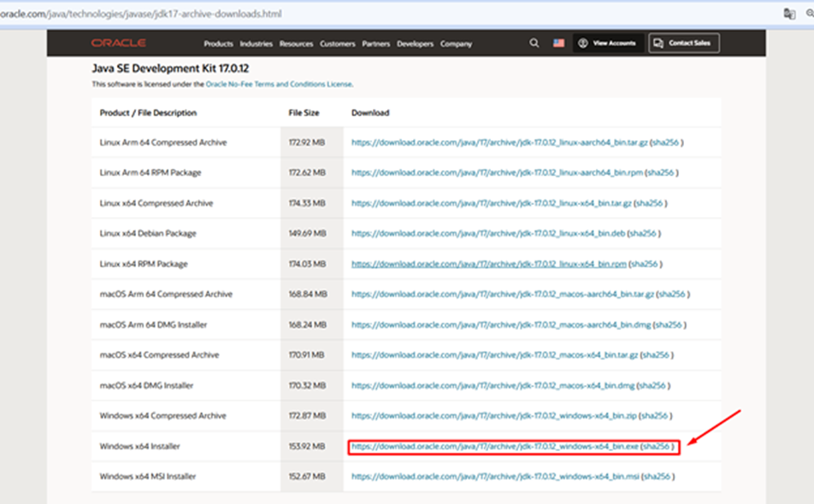Screen dimensions: 814x504
Task: Click the Oracle logo in header
Action: tap(118, 44)
